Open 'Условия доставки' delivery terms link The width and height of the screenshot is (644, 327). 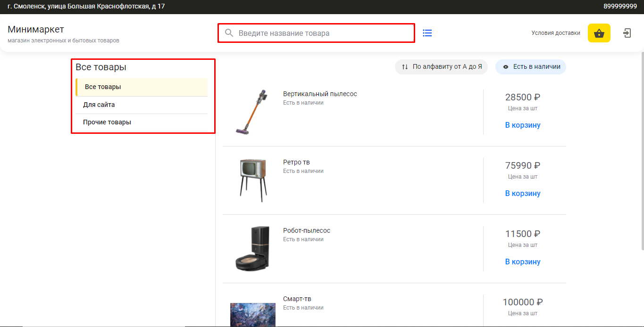[556, 33]
